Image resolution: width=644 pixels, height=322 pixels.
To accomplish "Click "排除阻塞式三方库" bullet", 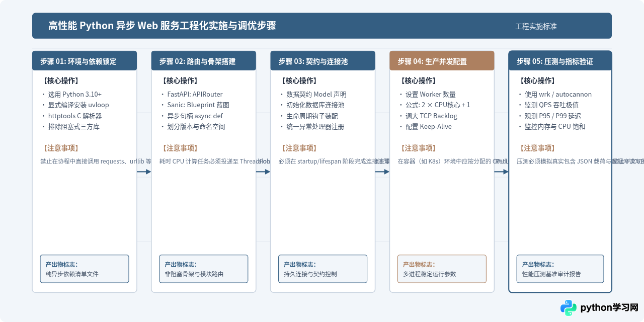I will pyautogui.click(x=73, y=126).
